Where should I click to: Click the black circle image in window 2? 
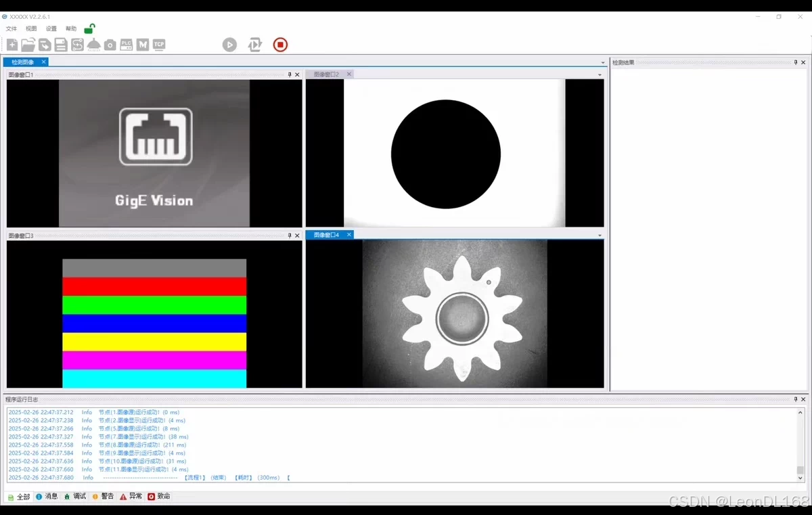446,154
